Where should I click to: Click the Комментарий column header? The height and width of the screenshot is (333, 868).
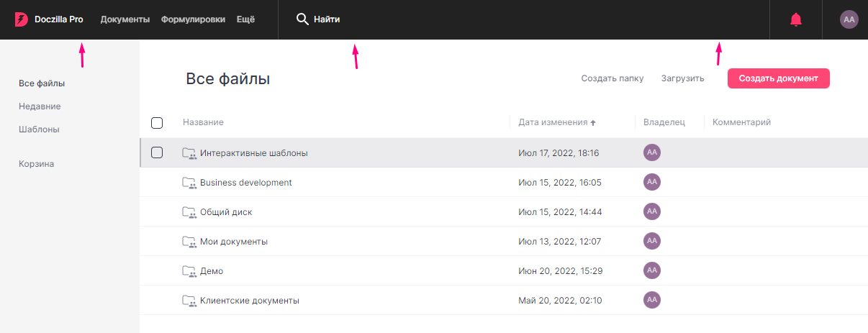[741, 122]
